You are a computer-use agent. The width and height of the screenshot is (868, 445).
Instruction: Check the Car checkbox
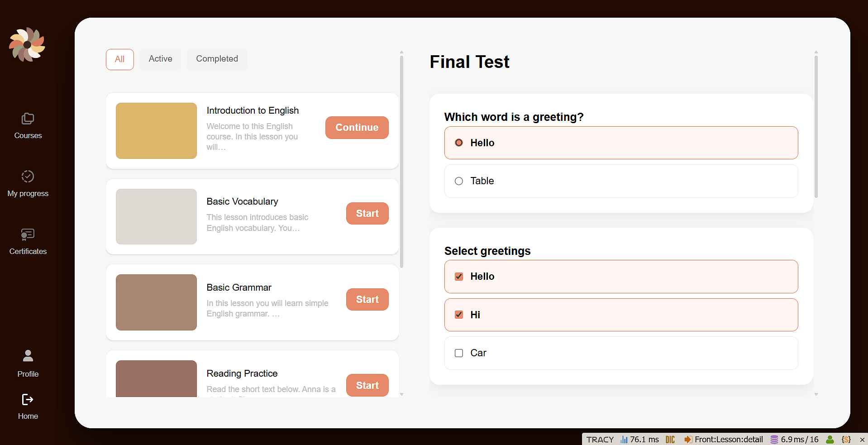[x=459, y=353]
